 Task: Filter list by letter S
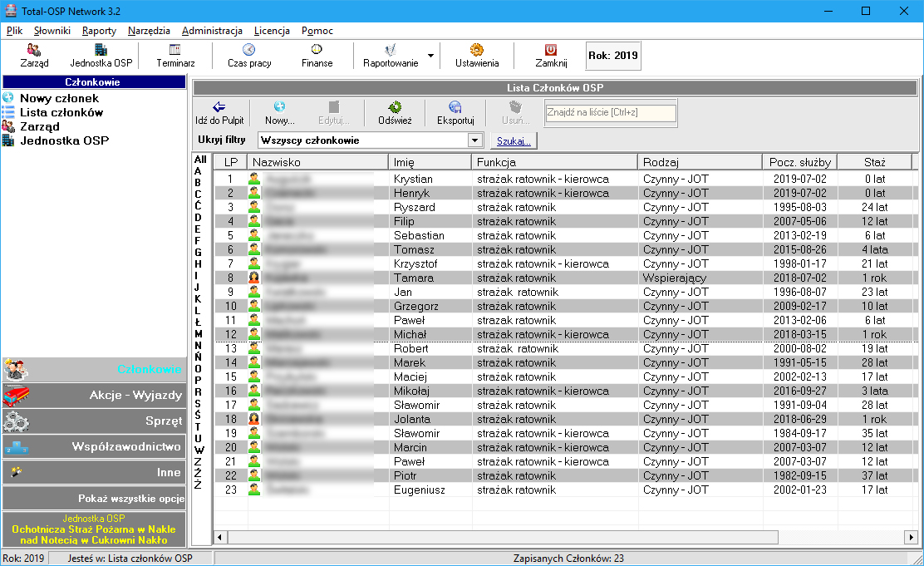click(198, 404)
